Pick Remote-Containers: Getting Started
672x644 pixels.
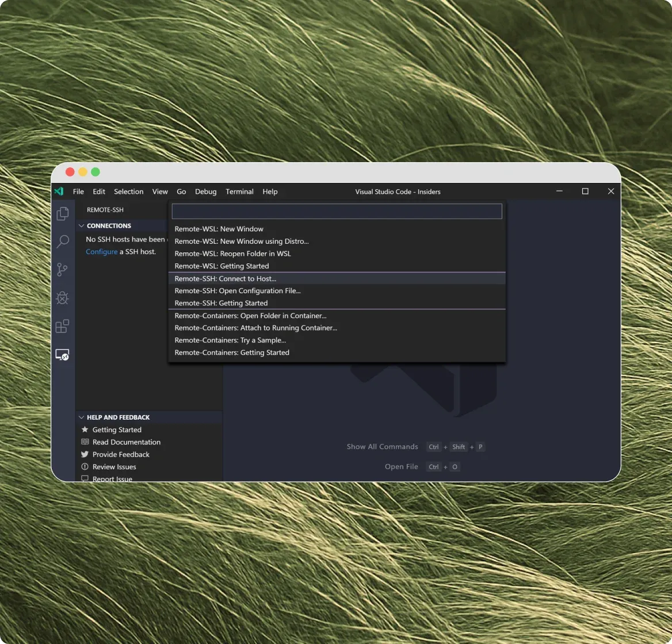(x=337, y=352)
